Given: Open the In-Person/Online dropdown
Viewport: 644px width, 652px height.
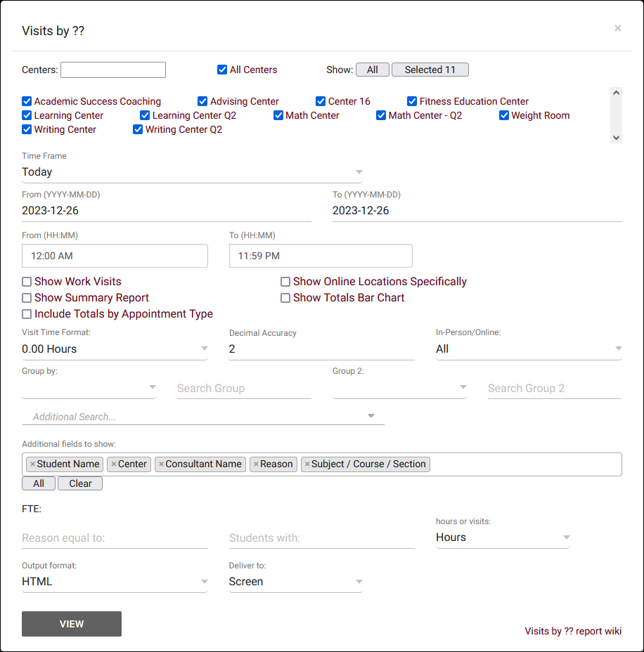Looking at the screenshot, I should pyautogui.click(x=529, y=349).
